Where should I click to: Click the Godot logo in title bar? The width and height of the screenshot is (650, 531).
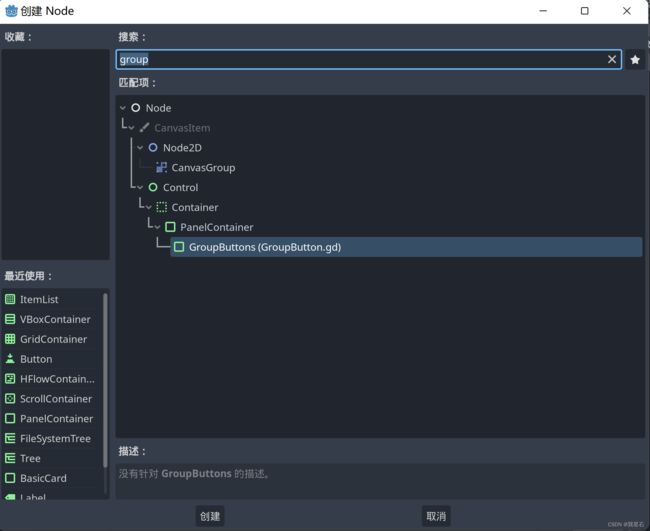click(11, 11)
